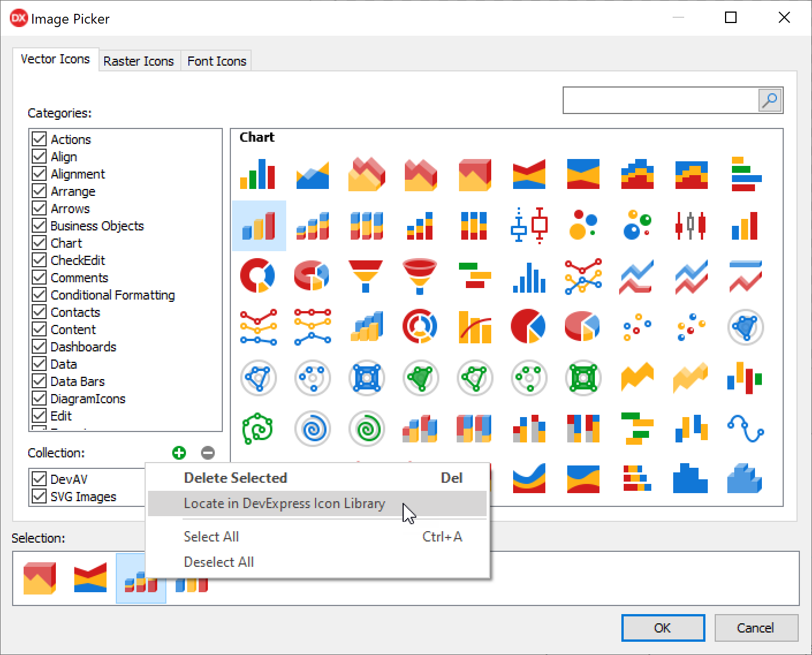Click inside the icon search field
Viewport: 812px width, 655px height.
click(660, 101)
